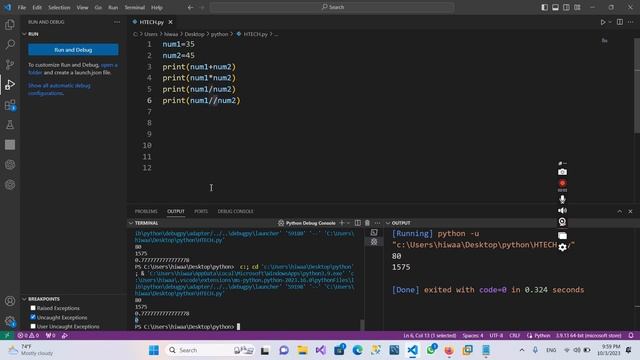Close the HTECH.py editor tab
This screenshot has width=640, height=360.
171,22
